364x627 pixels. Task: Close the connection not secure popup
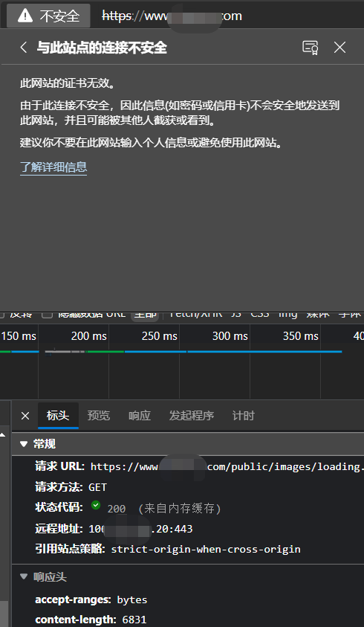tap(339, 48)
